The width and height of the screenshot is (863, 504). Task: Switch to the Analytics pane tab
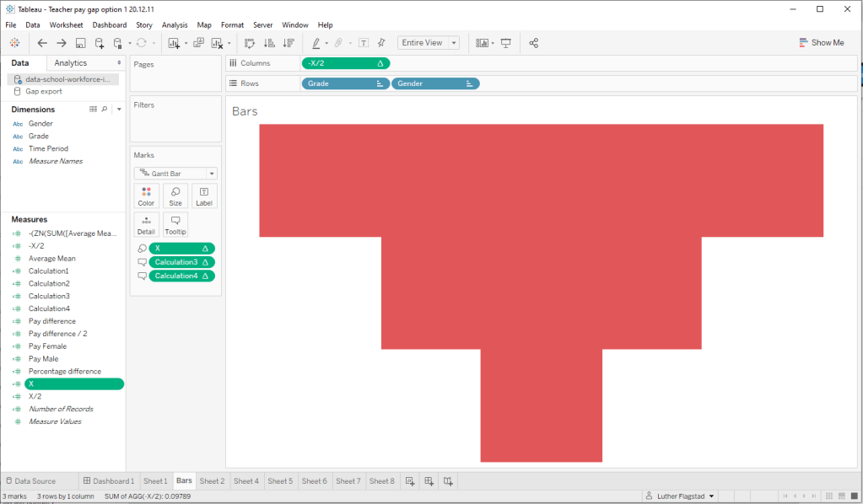coord(71,63)
